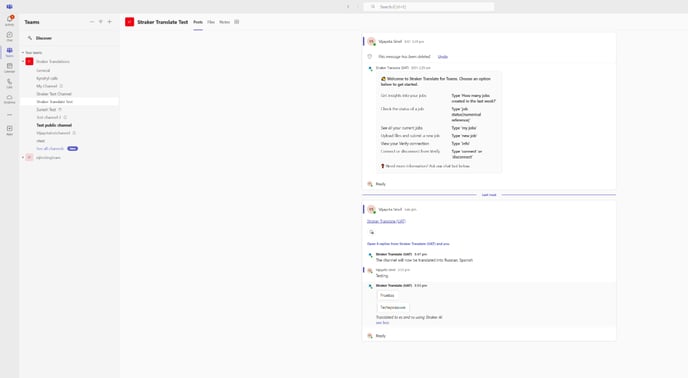
Task: Click the Microsoft Teams logo at top left
Action: tap(9, 7)
